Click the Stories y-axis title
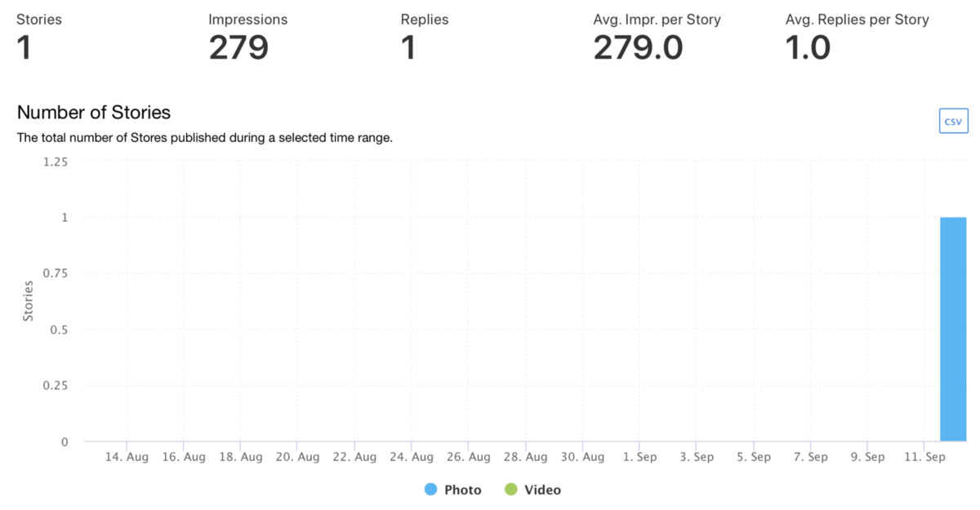The width and height of the screenshot is (980, 510). (x=29, y=301)
